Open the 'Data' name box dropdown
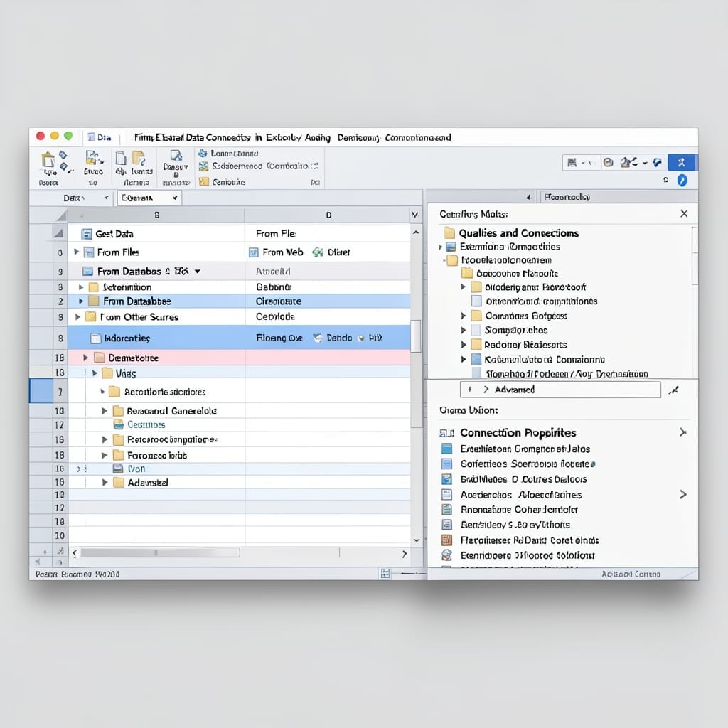 click(x=107, y=198)
